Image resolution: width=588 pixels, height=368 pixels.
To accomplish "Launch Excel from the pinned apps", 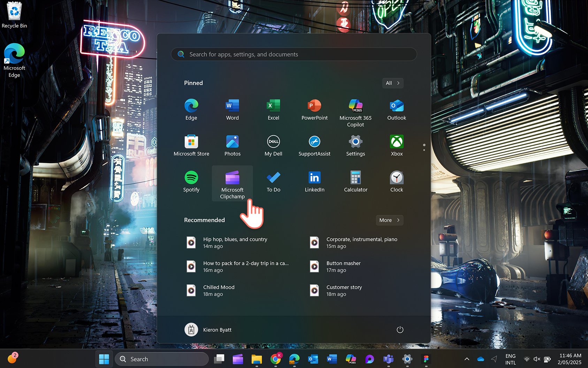I will [x=273, y=109].
